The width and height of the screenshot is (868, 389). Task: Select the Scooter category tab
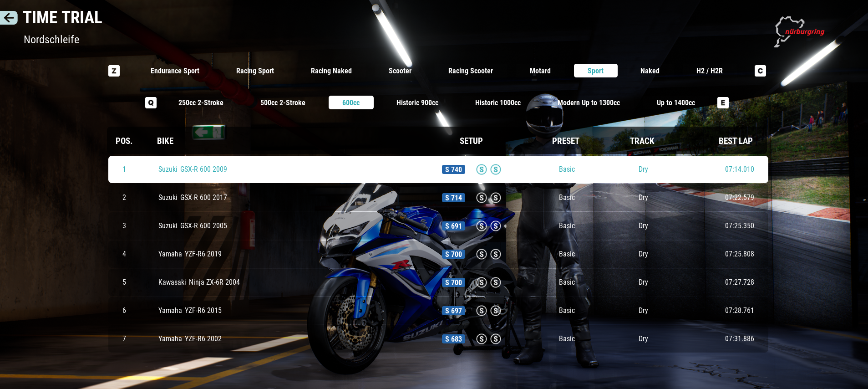click(400, 71)
